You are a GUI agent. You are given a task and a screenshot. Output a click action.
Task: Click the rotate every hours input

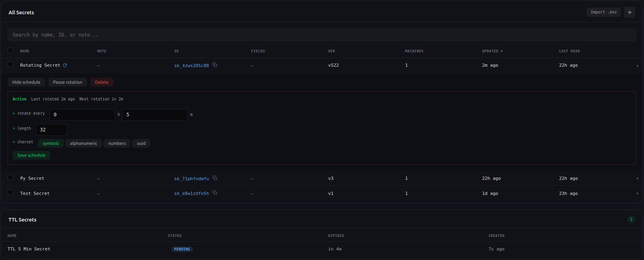[x=82, y=115]
